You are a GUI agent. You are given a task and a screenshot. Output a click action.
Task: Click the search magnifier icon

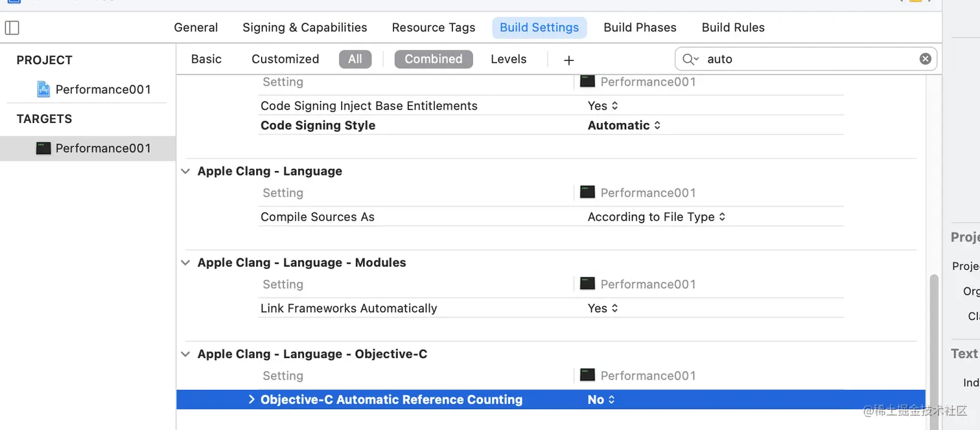690,60
